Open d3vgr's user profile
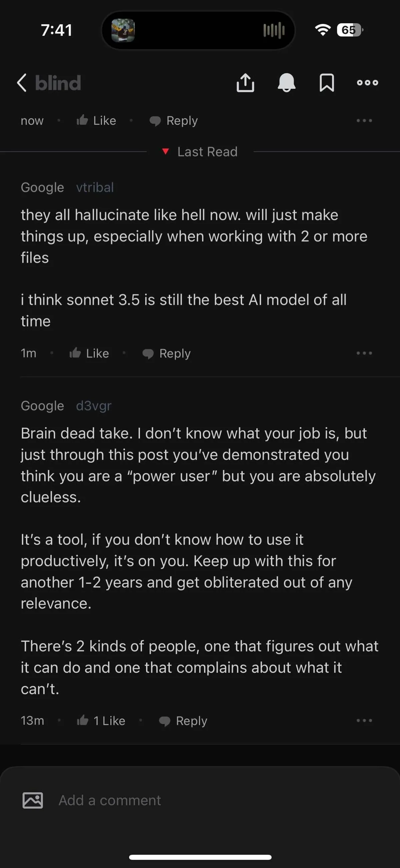This screenshot has height=868, width=400. click(x=94, y=406)
